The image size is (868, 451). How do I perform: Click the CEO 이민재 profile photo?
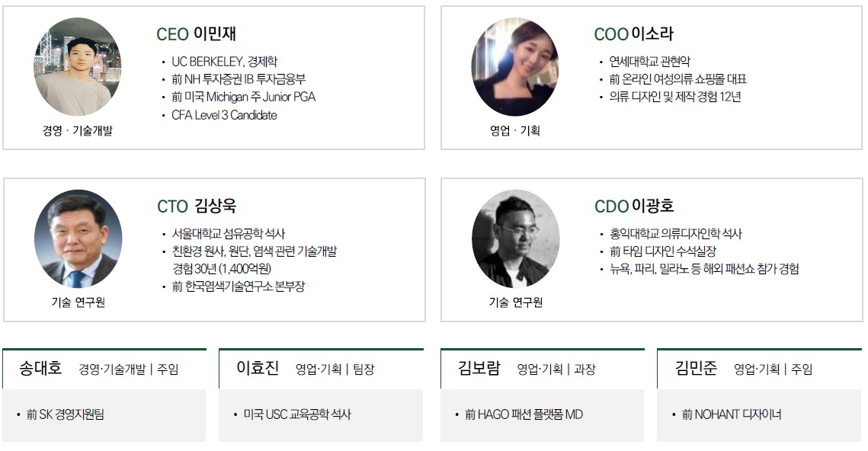pos(78,67)
